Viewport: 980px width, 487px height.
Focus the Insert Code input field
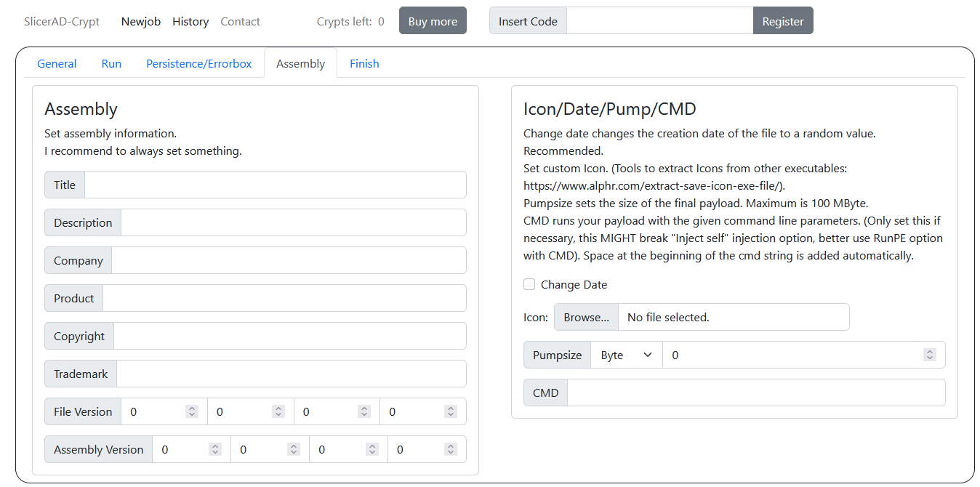click(x=659, y=21)
